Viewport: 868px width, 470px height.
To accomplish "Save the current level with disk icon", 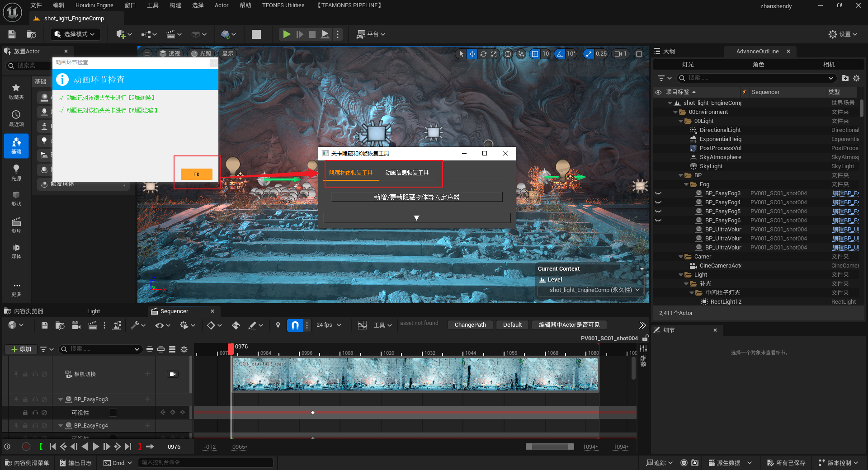I will click(12, 34).
